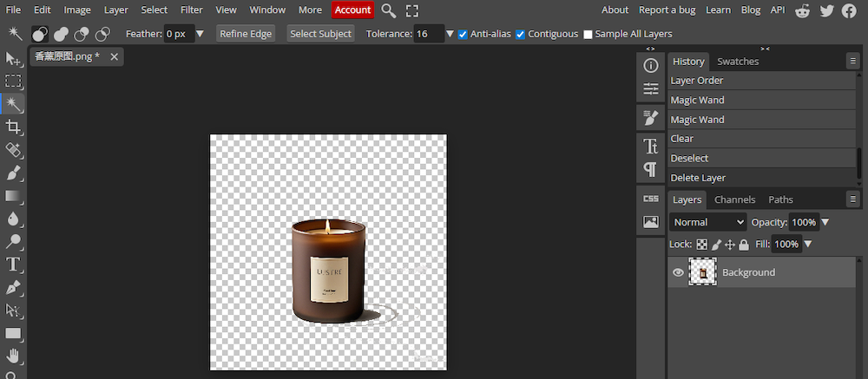Toggle lock transparent pixels icon
The height and width of the screenshot is (379, 868).
(702, 244)
